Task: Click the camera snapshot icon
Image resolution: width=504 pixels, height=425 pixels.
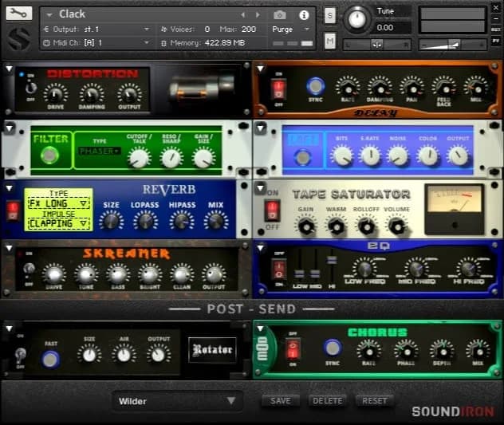Action: pyautogui.click(x=280, y=15)
